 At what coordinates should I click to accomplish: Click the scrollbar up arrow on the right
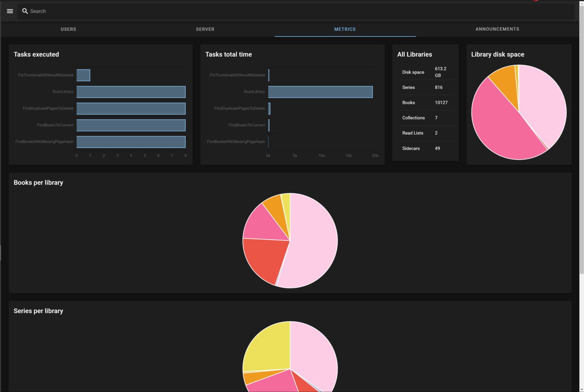click(x=581, y=3)
